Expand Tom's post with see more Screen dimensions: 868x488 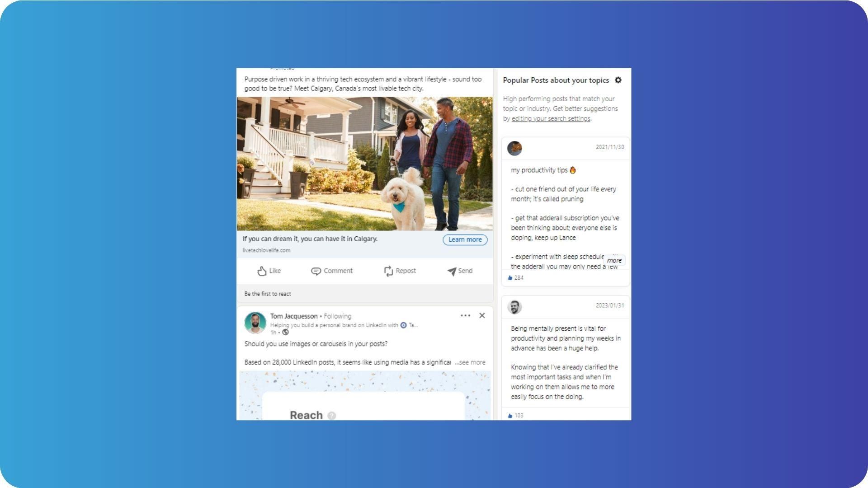click(470, 362)
